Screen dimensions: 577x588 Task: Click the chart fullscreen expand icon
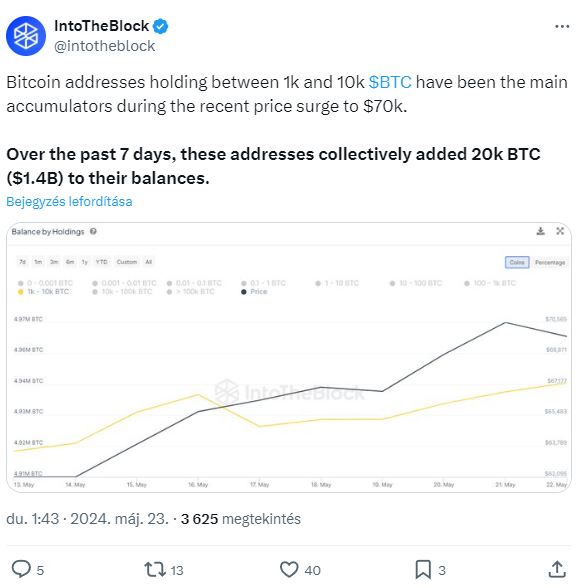560,231
